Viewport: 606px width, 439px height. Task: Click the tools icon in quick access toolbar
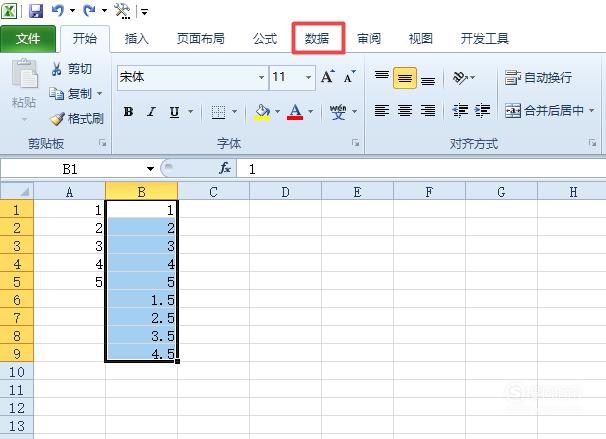point(122,11)
